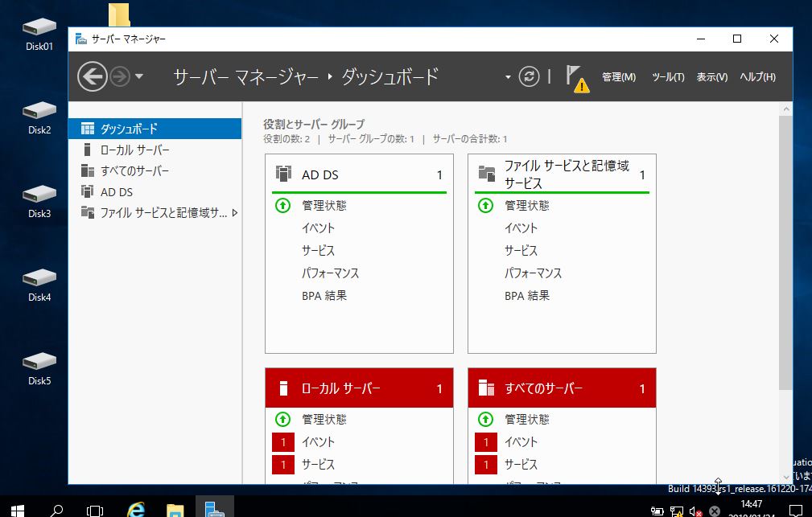812x517 pixels.
Task: Select the Disk2 desktop icon
Action: pyautogui.click(x=39, y=118)
